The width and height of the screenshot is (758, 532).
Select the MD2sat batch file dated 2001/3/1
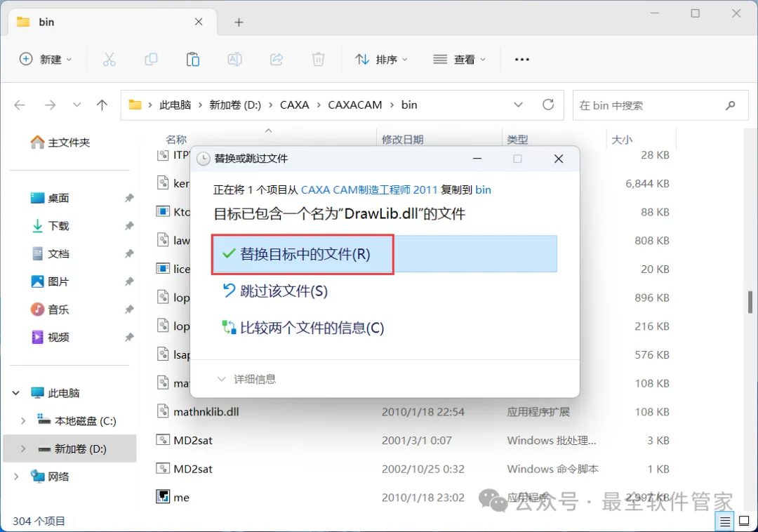(x=413, y=440)
